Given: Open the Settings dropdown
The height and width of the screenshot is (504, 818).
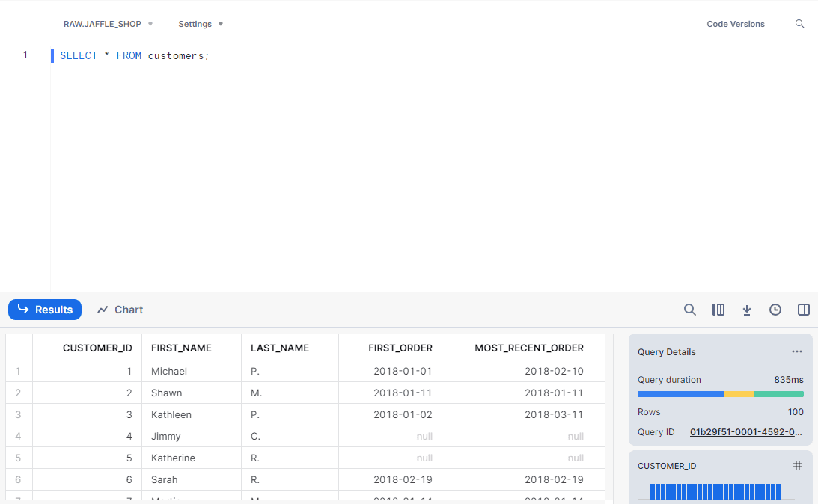Looking at the screenshot, I should [201, 24].
